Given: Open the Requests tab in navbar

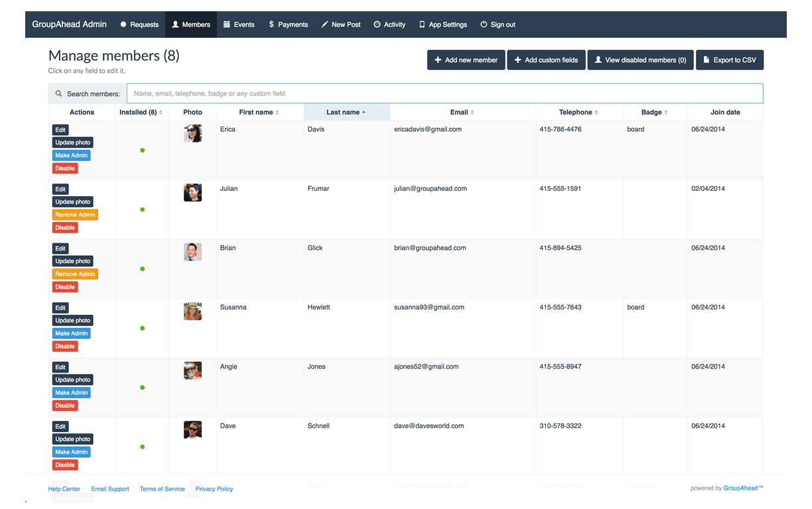Looking at the screenshot, I should coord(139,25).
